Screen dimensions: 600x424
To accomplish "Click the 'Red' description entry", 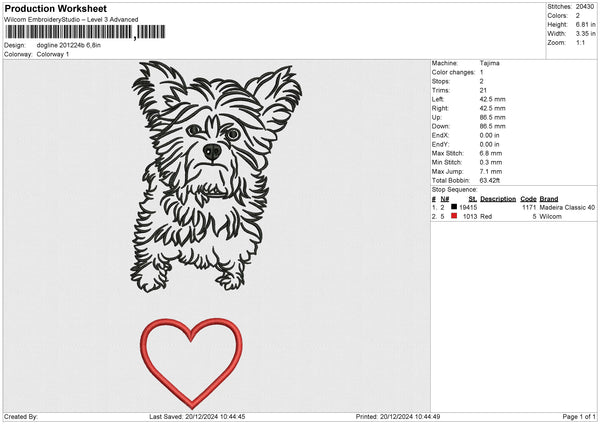I will (x=486, y=217).
